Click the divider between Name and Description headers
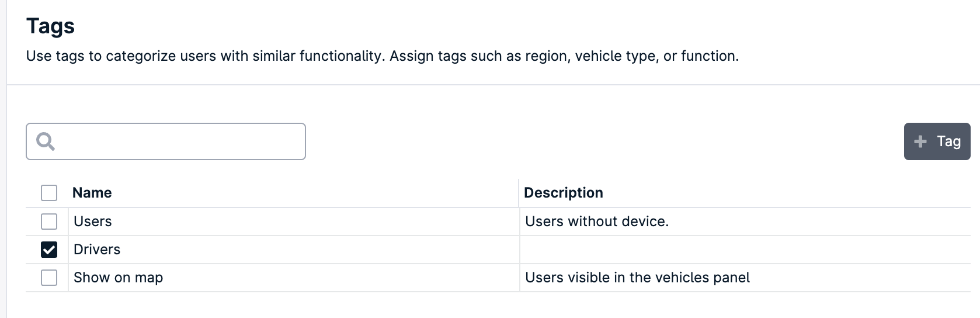 (x=519, y=193)
